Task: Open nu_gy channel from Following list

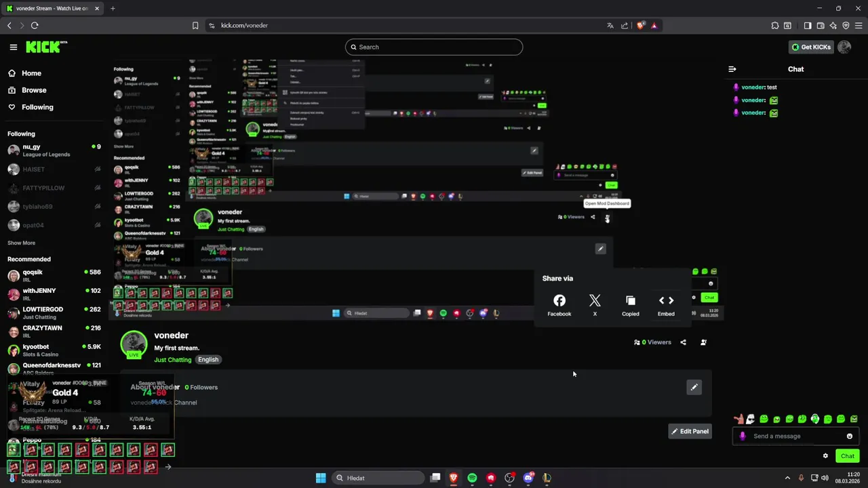Action: tap(54, 150)
